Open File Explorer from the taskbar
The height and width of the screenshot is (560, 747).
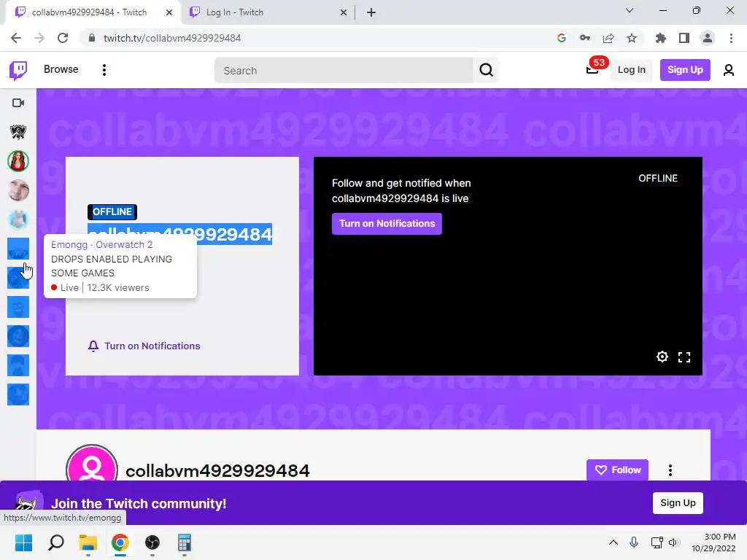pos(88,542)
